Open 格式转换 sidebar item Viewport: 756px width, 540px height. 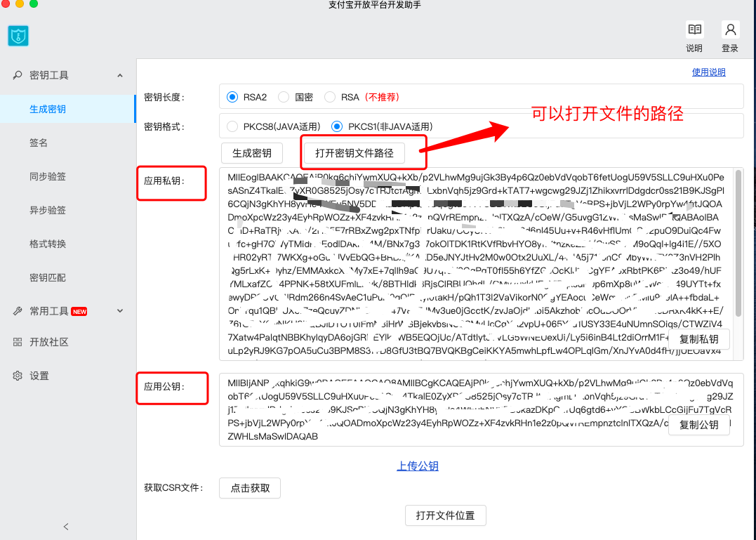(x=67, y=244)
